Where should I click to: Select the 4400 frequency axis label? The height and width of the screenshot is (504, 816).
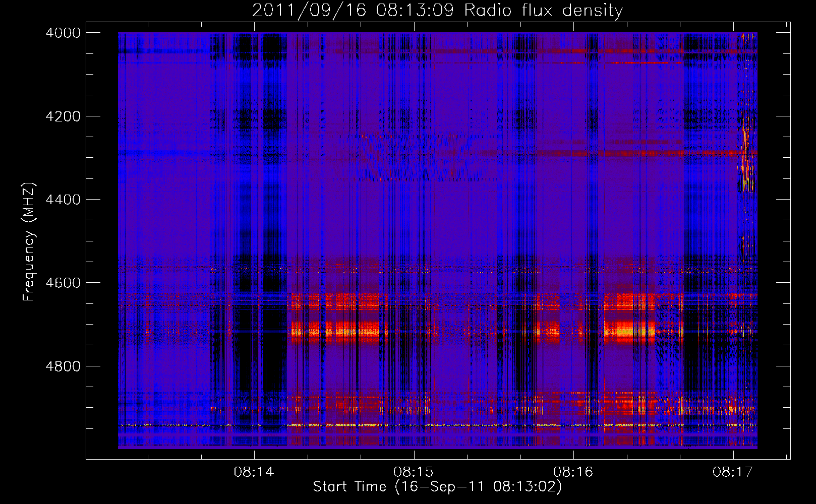63,200
